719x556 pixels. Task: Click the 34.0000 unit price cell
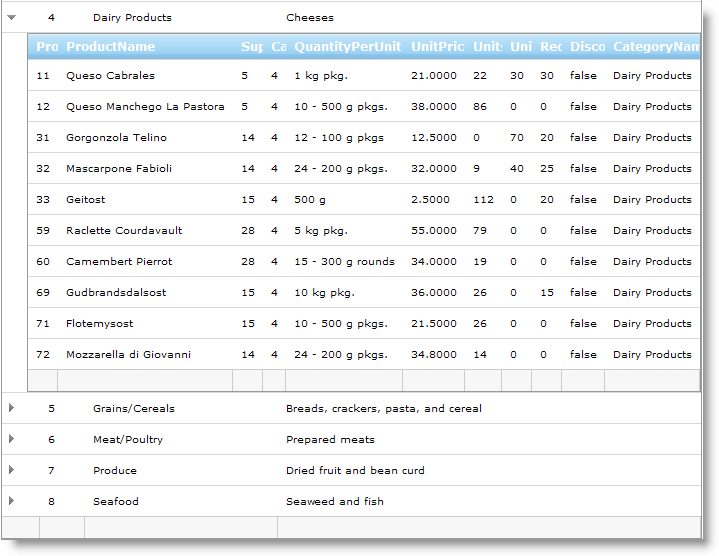(x=434, y=262)
